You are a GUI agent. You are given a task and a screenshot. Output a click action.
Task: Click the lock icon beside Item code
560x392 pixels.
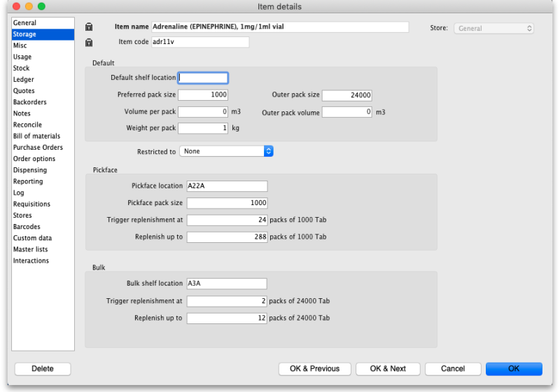[89, 43]
